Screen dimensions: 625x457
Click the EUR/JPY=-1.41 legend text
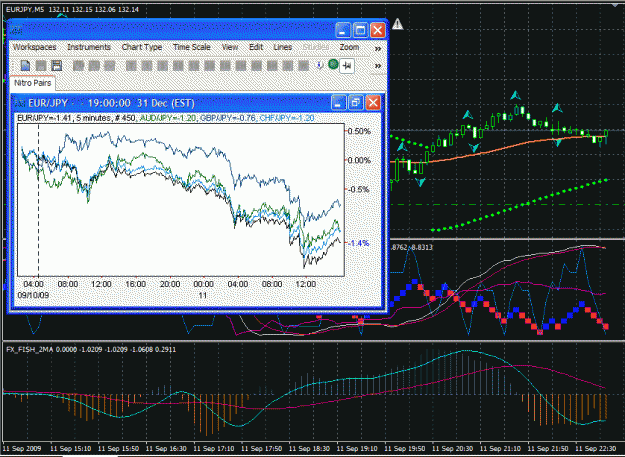(44, 118)
